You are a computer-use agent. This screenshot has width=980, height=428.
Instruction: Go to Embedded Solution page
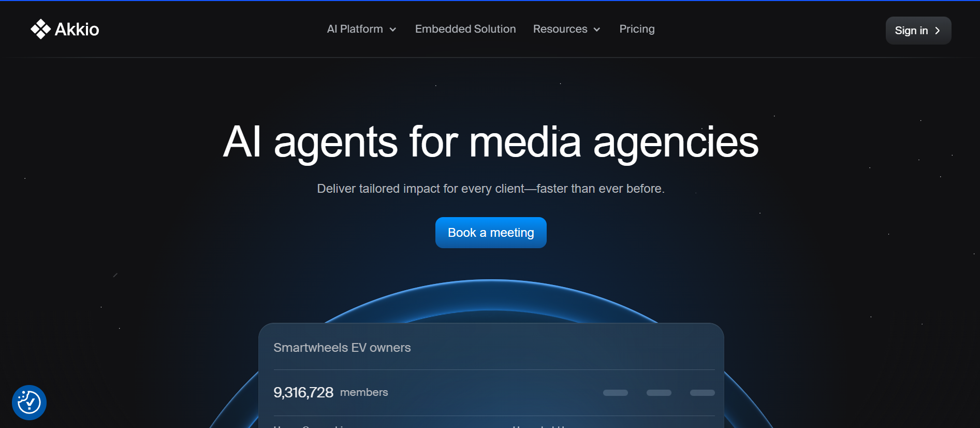pos(465,29)
